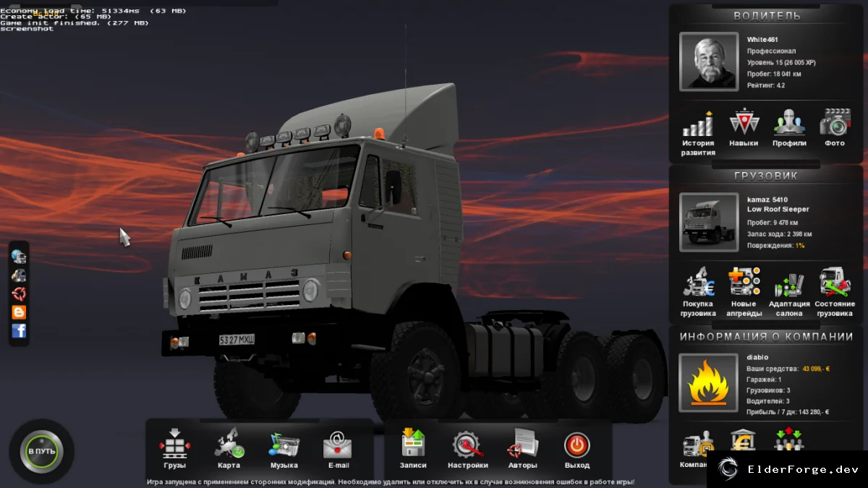Click the Ваши средства 43 099 € balance

788,369
